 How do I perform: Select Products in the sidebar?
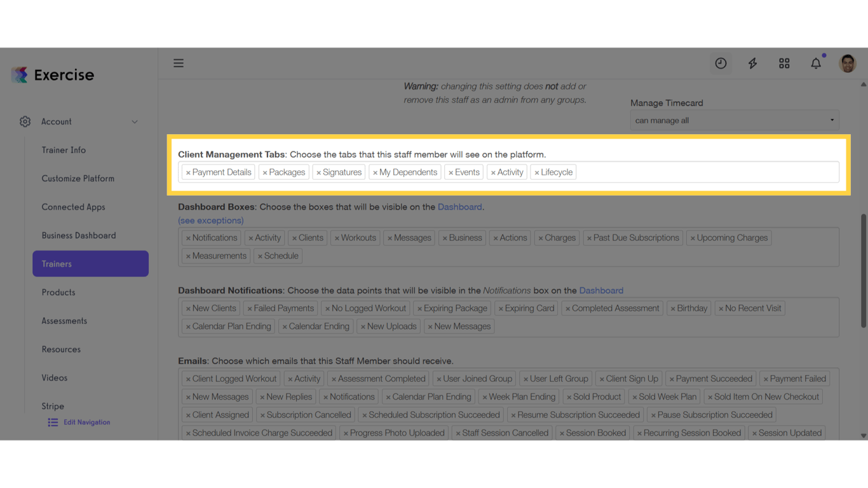point(58,292)
